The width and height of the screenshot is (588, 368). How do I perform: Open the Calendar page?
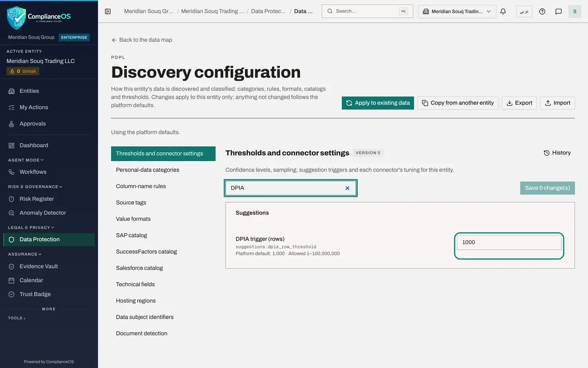coord(49,280)
